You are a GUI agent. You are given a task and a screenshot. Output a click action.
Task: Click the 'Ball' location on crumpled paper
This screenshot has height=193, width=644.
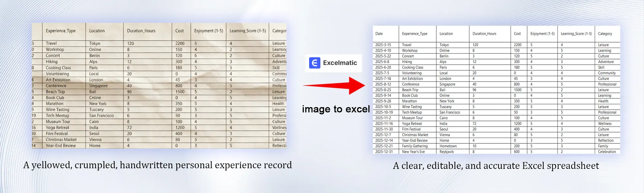[x=93, y=92]
